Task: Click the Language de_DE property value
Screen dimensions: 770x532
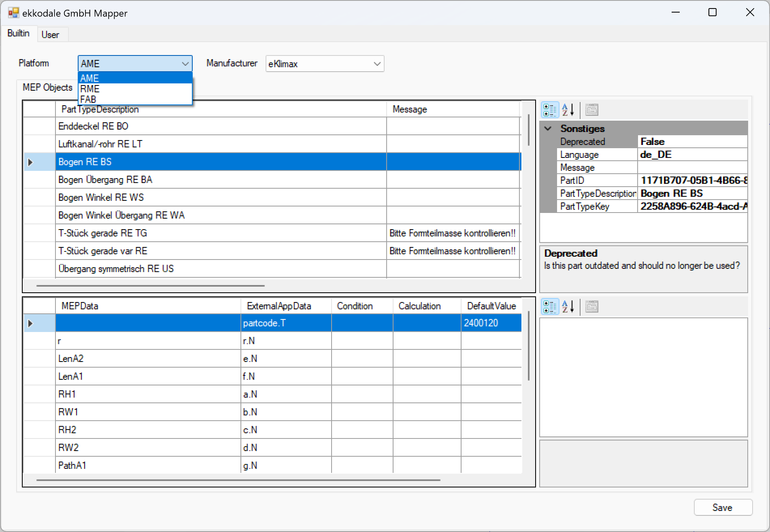Action: 692,155
